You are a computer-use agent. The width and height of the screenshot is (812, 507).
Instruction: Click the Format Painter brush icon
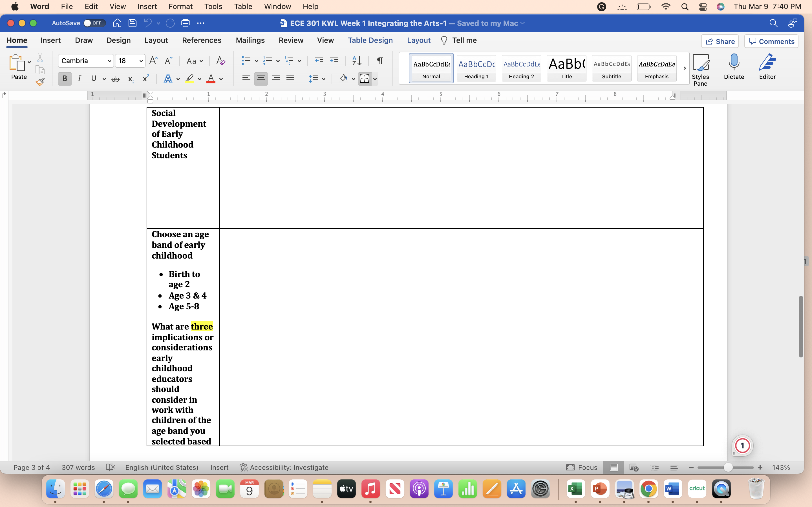click(40, 81)
